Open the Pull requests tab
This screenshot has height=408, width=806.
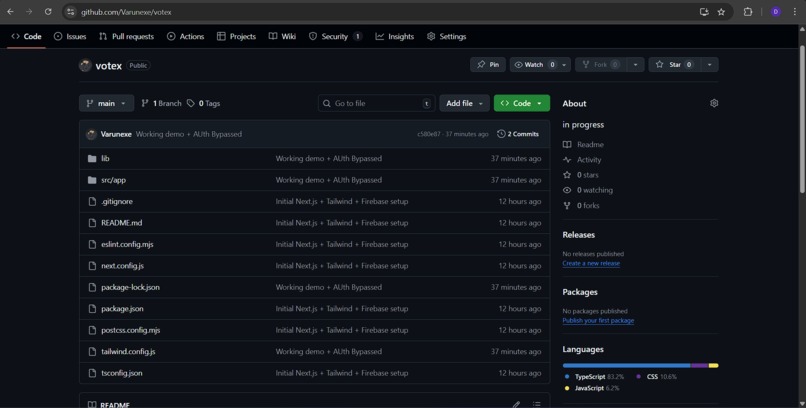pyautogui.click(x=126, y=36)
